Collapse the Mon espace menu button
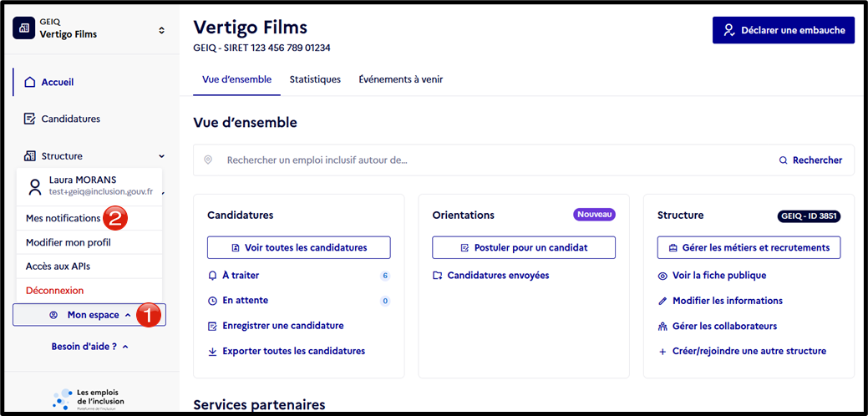Image resolution: width=868 pixels, height=416 pixels. pos(89,315)
